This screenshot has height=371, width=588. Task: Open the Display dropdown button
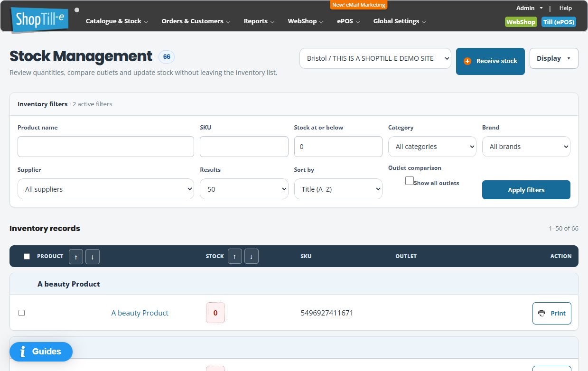[x=554, y=58]
